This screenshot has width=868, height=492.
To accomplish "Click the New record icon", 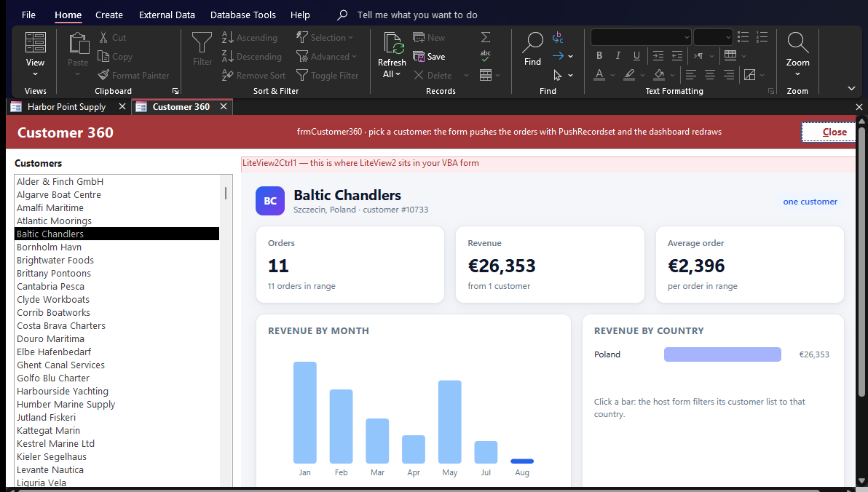I will pyautogui.click(x=419, y=38).
